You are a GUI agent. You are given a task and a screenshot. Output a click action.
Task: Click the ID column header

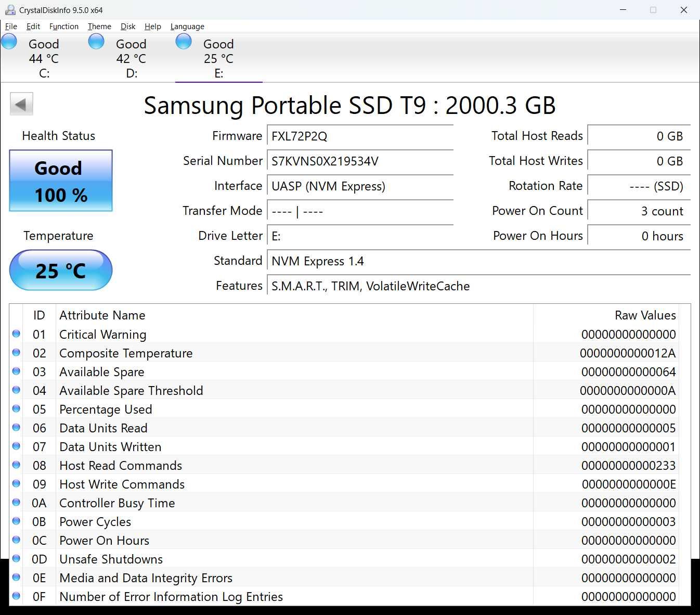(40, 315)
